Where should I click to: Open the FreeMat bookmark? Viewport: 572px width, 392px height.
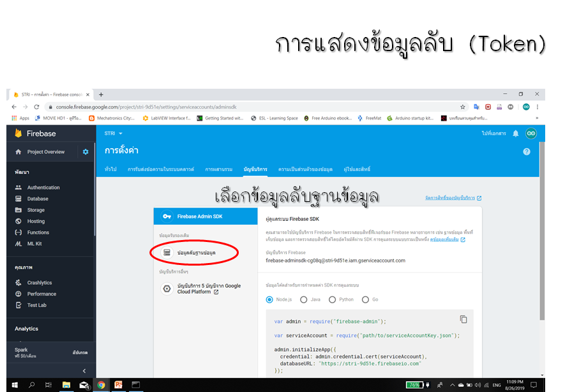click(370, 118)
